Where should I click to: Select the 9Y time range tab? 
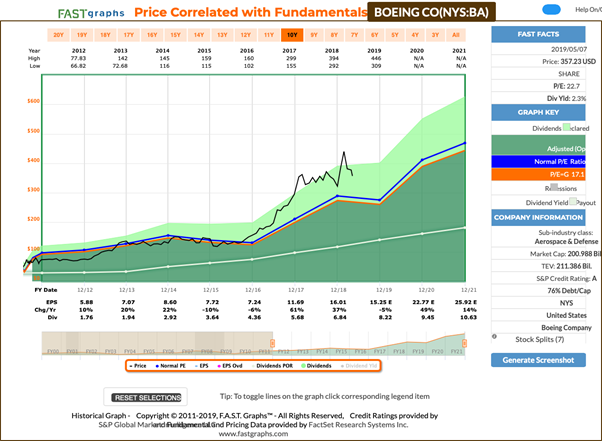pyautogui.click(x=314, y=35)
